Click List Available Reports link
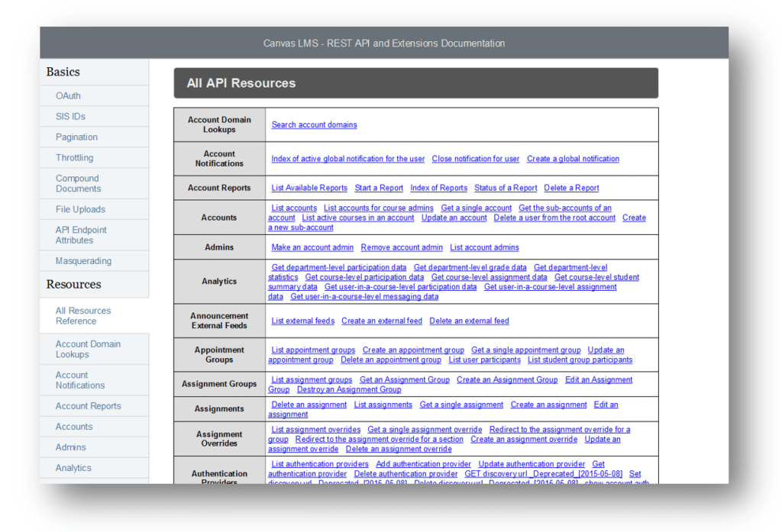782x532 pixels. [x=309, y=188]
